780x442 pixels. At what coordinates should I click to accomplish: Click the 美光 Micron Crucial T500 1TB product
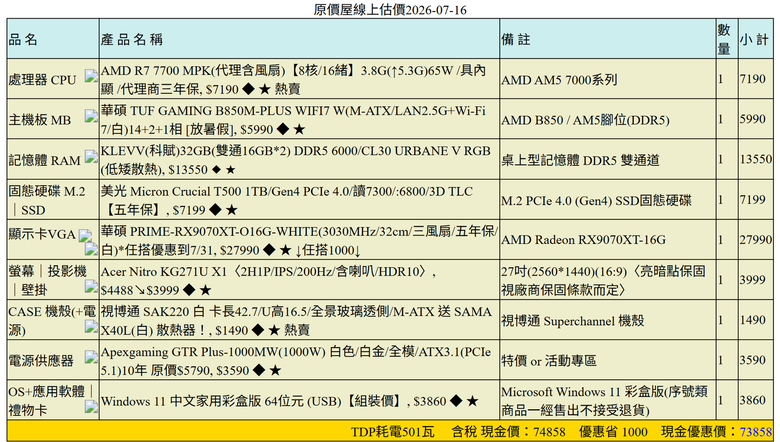287,200
